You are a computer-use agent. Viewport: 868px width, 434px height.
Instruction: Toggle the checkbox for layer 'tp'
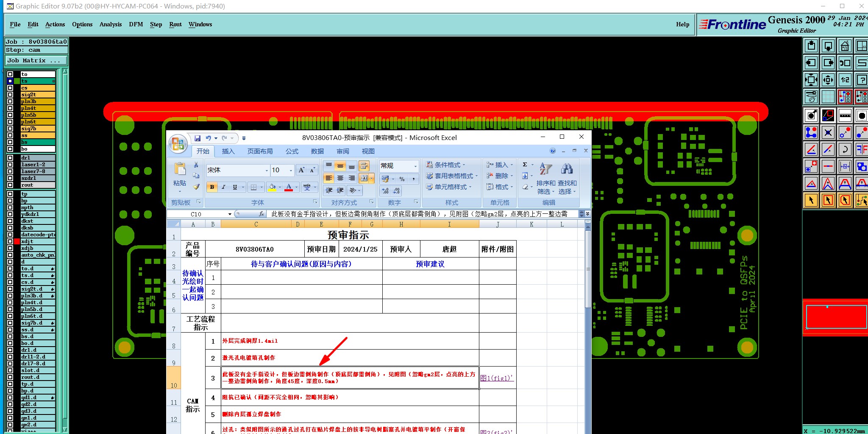(10, 194)
